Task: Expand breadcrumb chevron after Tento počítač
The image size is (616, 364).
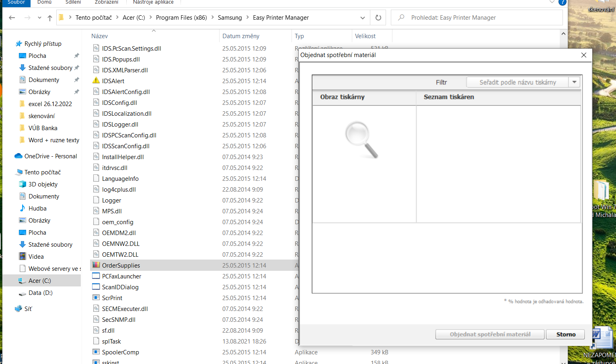Action: point(118,17)
